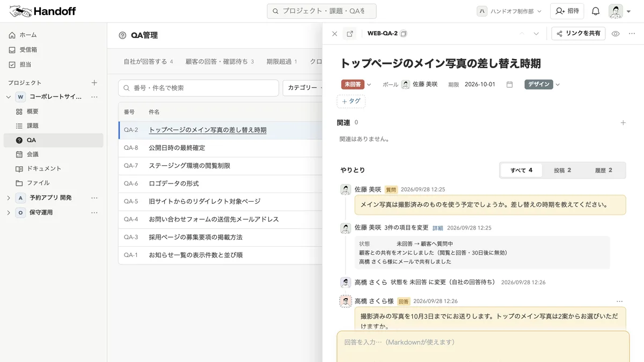Open row QA-4 お問い合わせフォームの送信先メールアドレス

pos(221,219)
